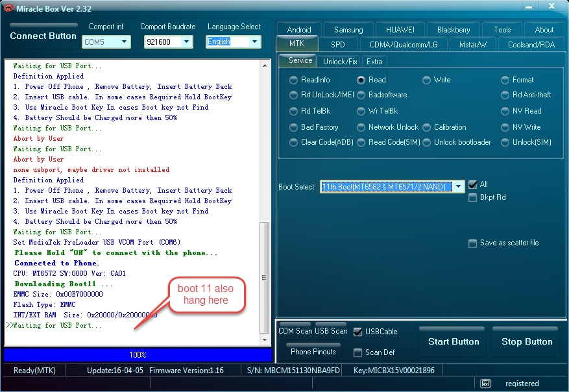Screen dimensions: 569x392
Task: Click the Miracle Box app icon in title bar
Action: [x=8, y=8]
